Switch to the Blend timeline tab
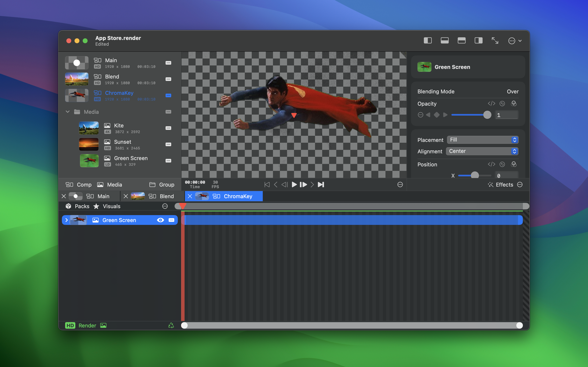The image size is (588, 367). (x=161, y=196)
